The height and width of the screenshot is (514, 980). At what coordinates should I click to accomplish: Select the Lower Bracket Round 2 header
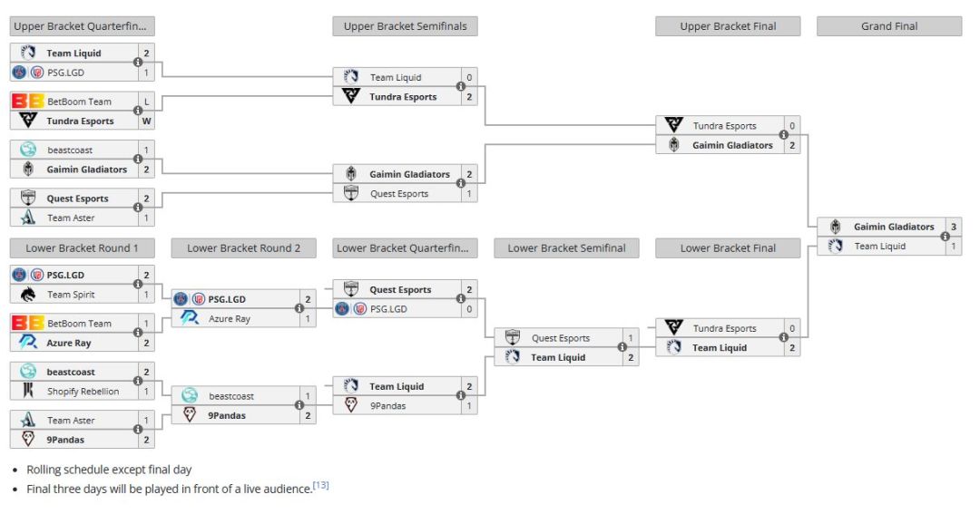coord(243,247)
